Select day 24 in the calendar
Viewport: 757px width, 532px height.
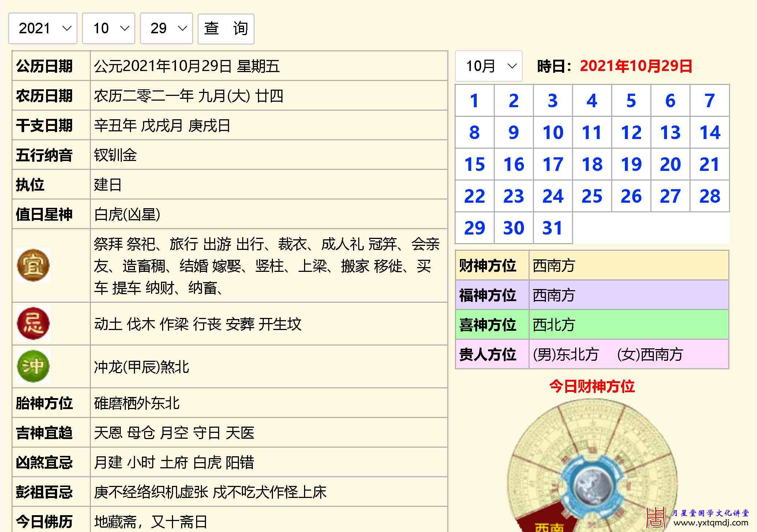click(x=553, y=196)
